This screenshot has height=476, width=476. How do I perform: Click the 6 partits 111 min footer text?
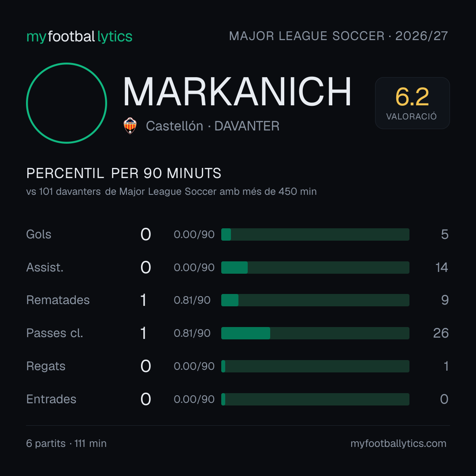[67, 443]
